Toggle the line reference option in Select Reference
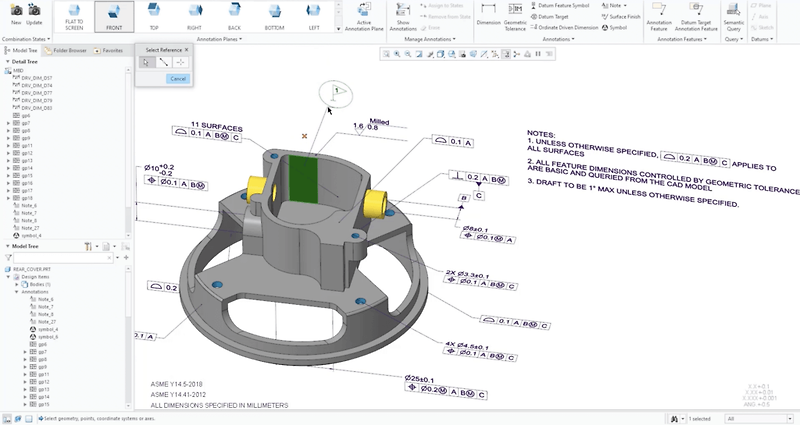Viewport: 800px width, 425px height. pos(163,62)
